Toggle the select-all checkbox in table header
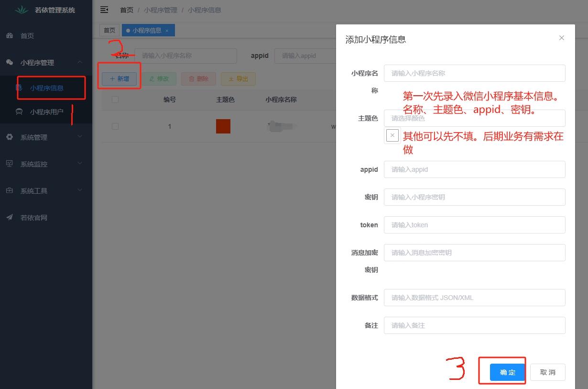The image size is (588, 389). pyautogui.click(x=115, y=100)
